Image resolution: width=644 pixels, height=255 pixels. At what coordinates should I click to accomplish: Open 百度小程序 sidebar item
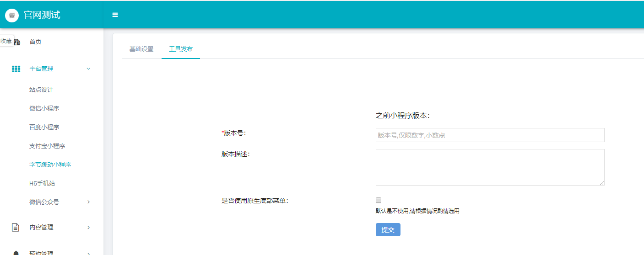tap(44, 127)
